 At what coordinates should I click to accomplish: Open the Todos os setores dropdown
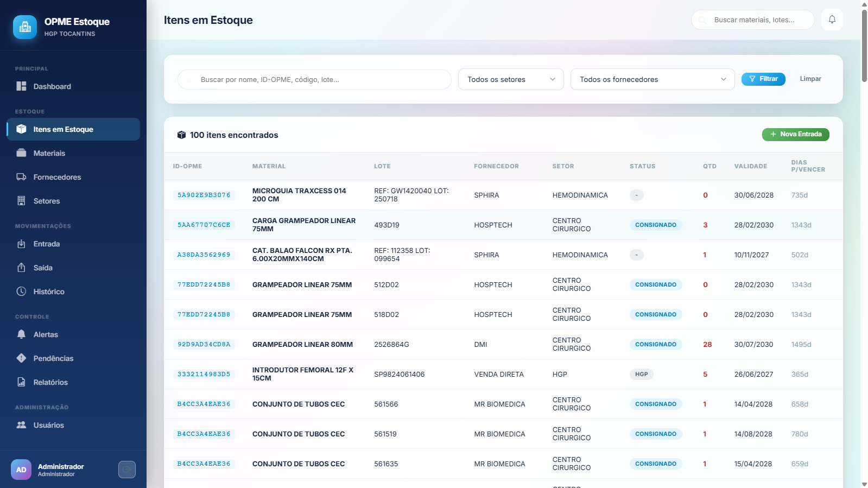pyautogui.click(x=511, y=79)
